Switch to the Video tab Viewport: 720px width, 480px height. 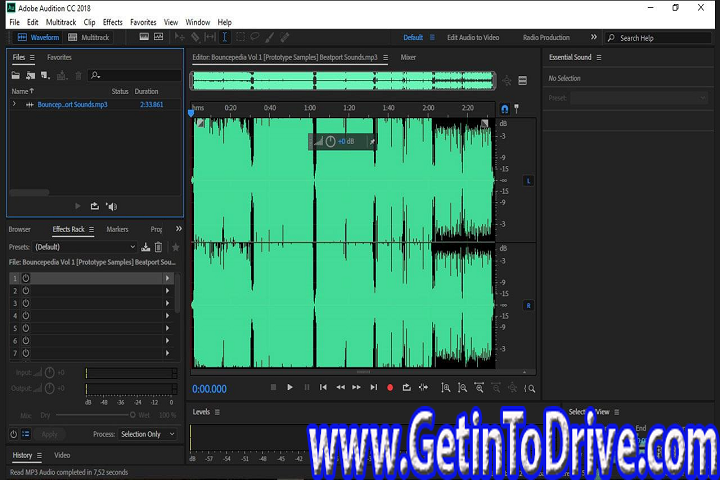pos(62,455)
